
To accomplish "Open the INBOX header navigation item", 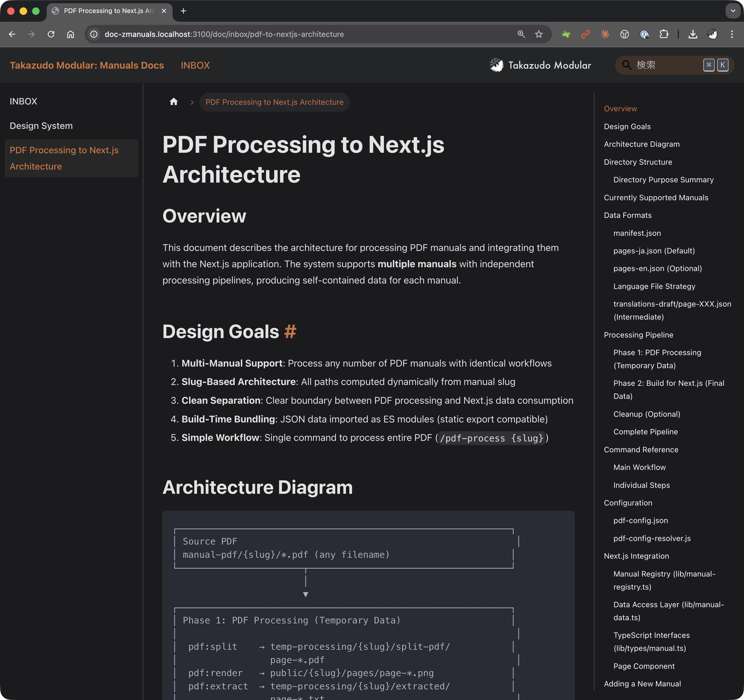I will [195, 65].
